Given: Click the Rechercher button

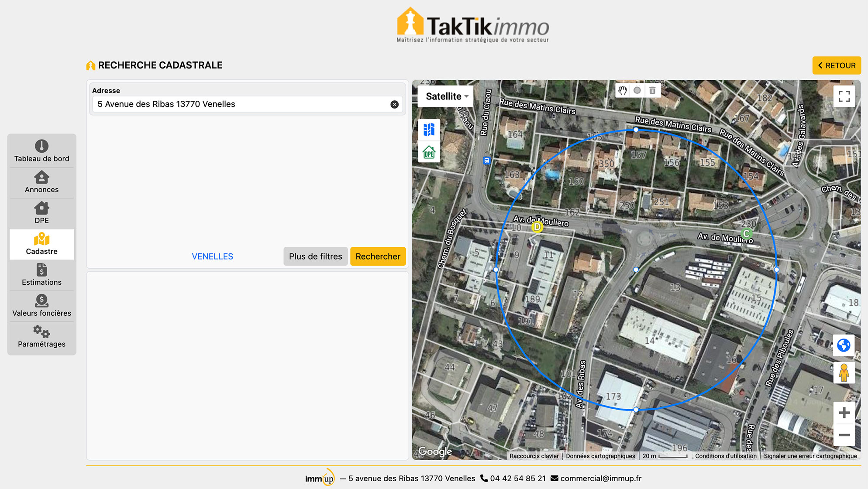Looking at the screenshot, I should (378, 256).
